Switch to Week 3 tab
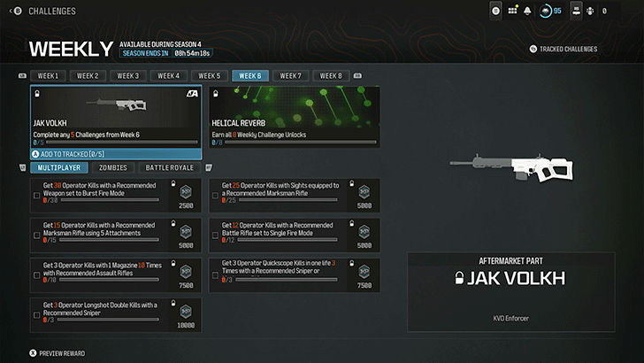644x363 pixels. tap(128, 75)
